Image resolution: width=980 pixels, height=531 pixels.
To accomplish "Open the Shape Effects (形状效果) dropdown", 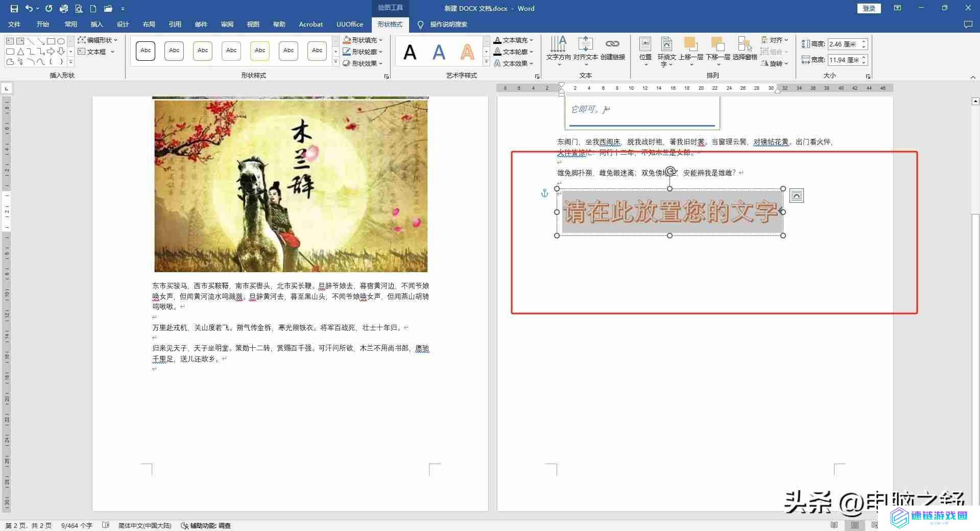I will 363,63.
